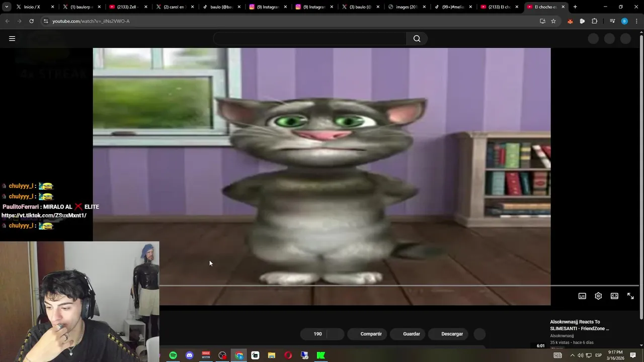Open the Chrome extensions puzzle menu
The height and width of the screenshot is (362, 644).
point(595,21)
